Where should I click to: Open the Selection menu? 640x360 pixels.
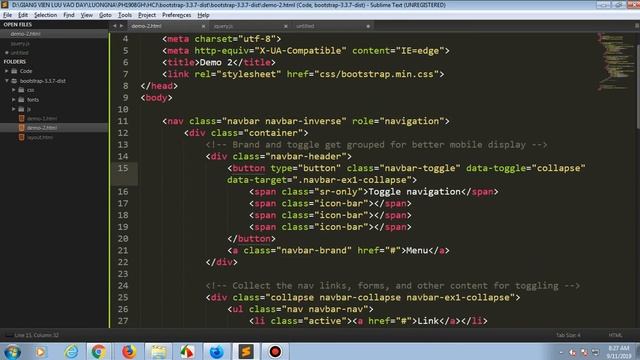[x=45, y=15]
